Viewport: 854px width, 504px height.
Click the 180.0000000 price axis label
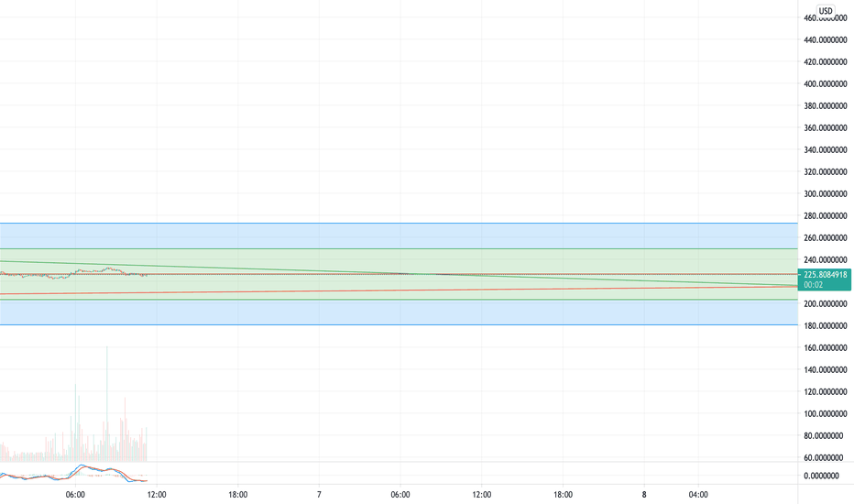826,326
